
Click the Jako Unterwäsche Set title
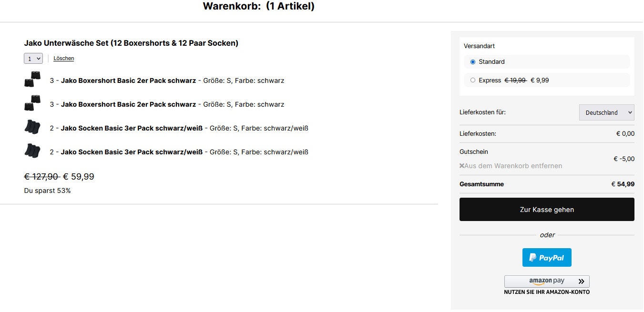click(131, 43)
